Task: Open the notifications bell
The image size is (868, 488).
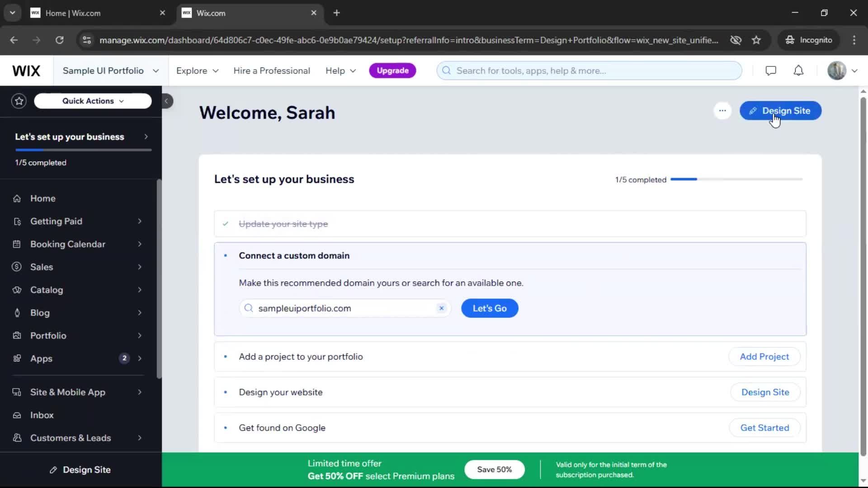Action: (799, 70)
